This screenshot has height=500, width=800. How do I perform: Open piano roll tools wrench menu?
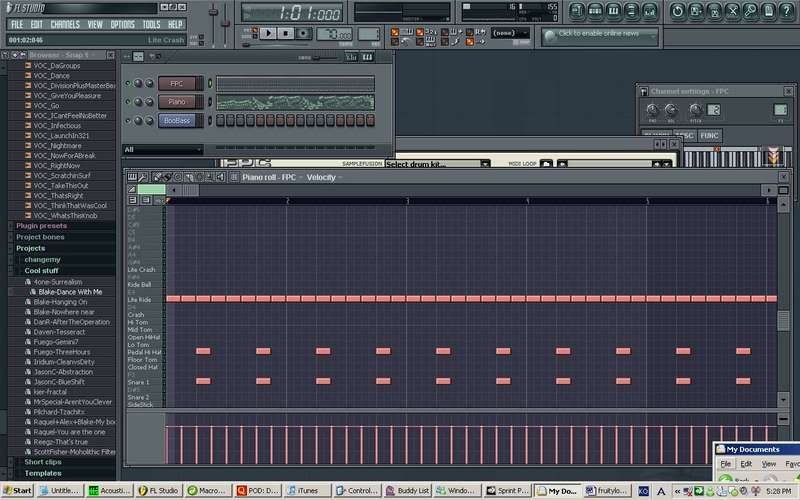(x=143, y=177)
